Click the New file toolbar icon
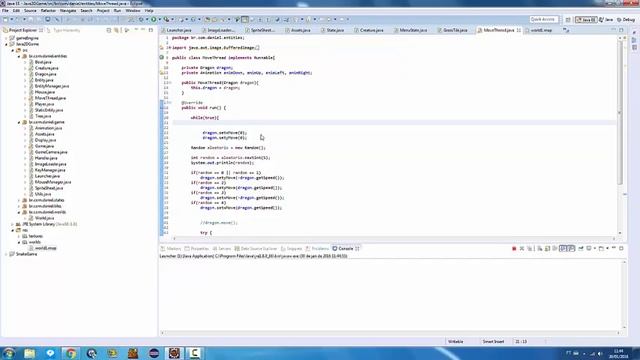640x360 pixels. coord(5,19)
